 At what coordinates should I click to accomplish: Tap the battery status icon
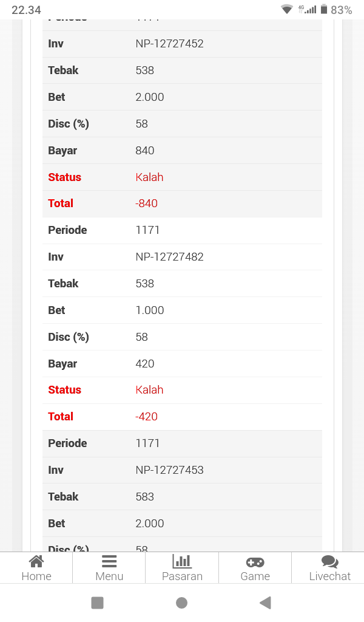324,10
